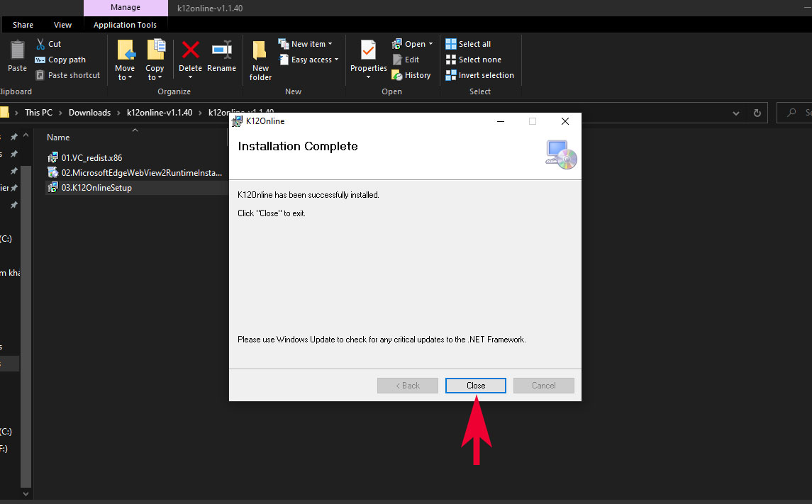Click the red Delete icon
Image resolution: width=812 pixels, height=504 pixels.
190,51
